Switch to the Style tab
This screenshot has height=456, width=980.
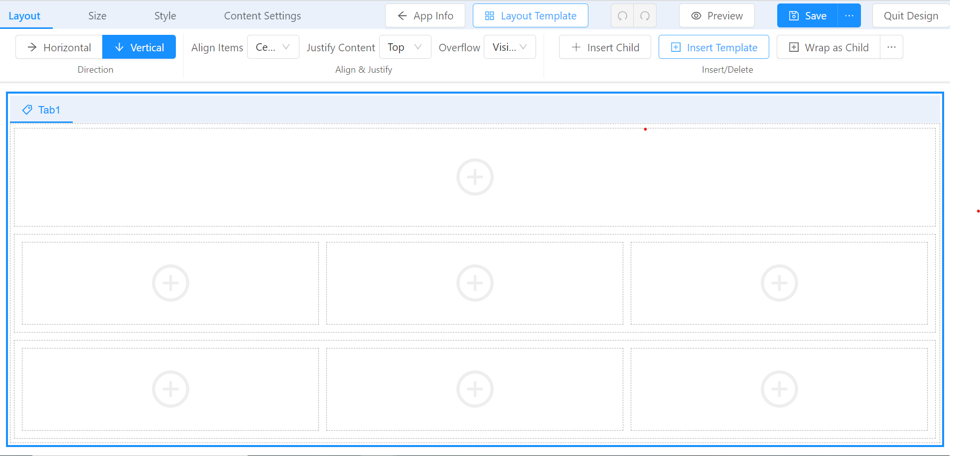165,16
